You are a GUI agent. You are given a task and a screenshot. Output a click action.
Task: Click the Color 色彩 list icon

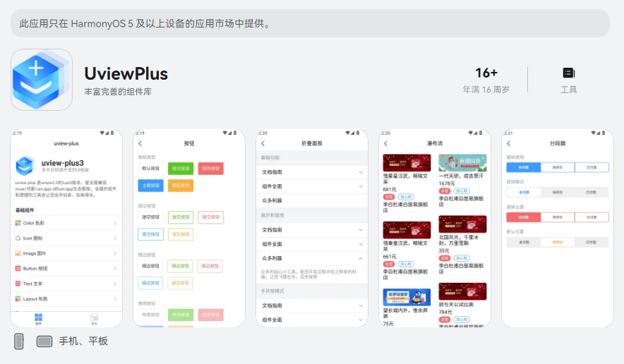[18, 223]
